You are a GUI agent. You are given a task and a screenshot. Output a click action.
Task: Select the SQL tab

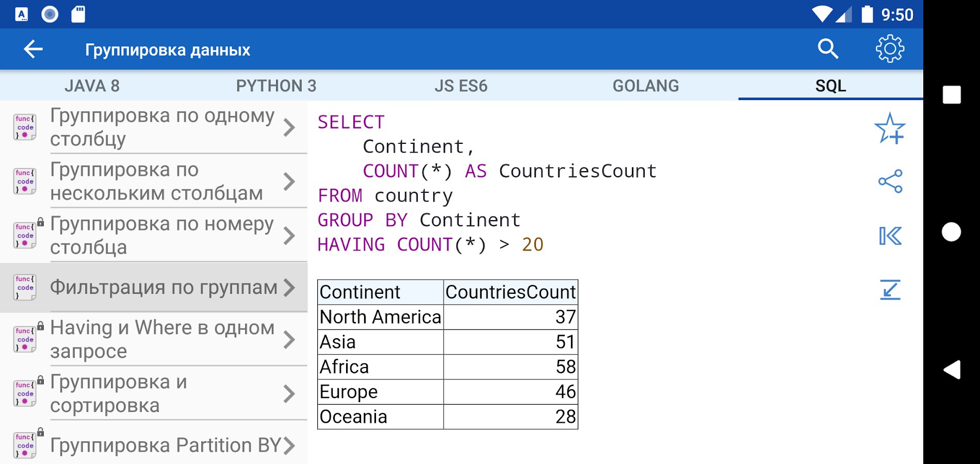pyautogui.click(x=831, y=86)
